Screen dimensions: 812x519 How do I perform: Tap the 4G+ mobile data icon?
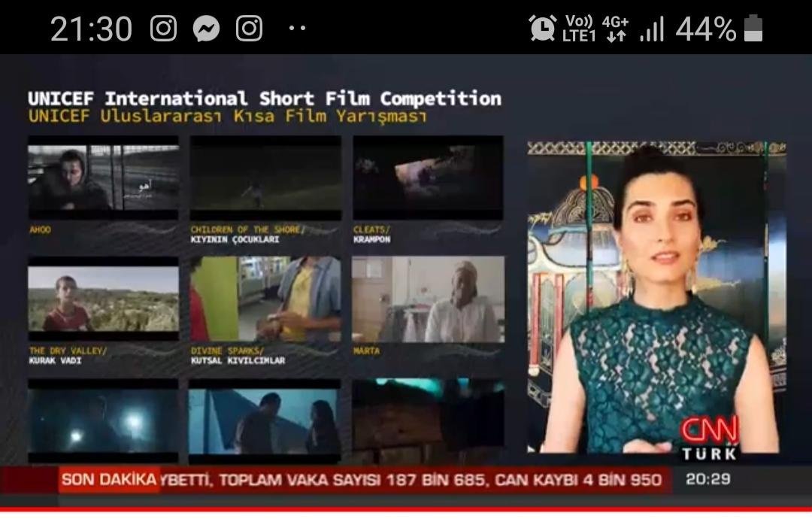(615, 29)
